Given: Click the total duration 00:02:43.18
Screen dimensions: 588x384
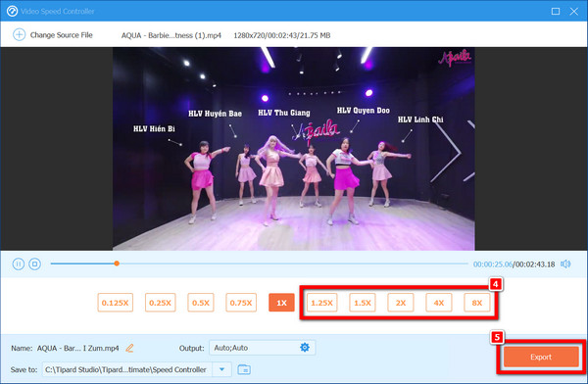Looking at the screenshot, I should pyautogui.click(x=535, y=264).
